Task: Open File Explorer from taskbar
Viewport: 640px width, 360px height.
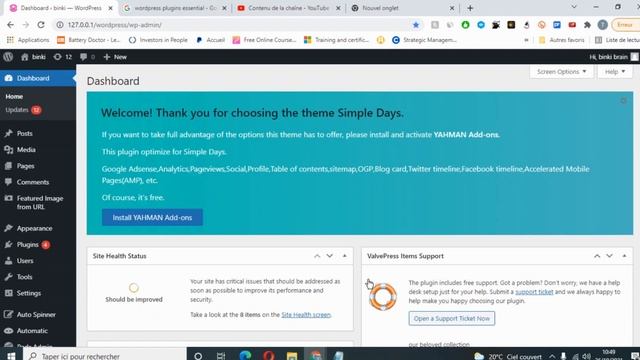Action: click(292, 356)
